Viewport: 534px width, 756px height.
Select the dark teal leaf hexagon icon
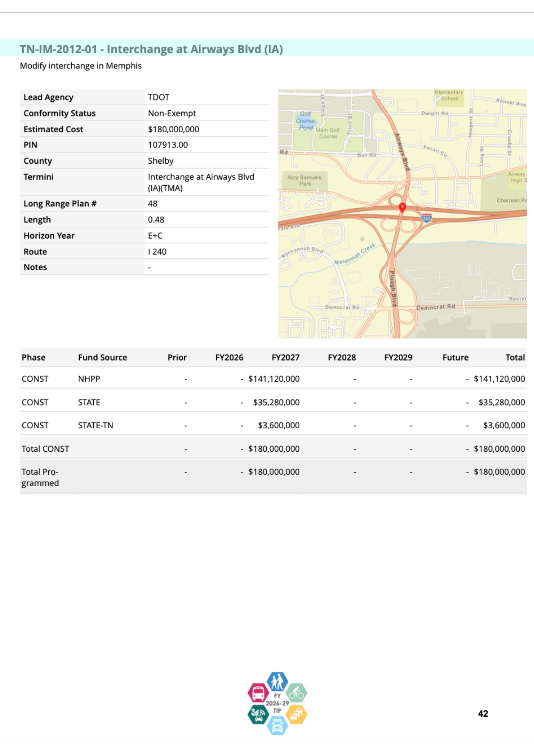tap(258, 714)
